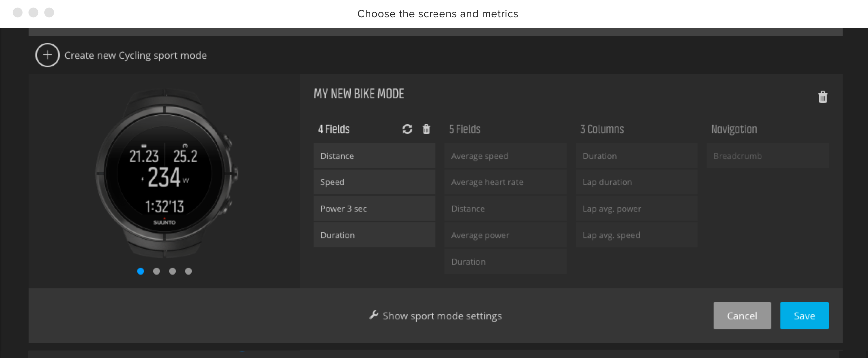Open the Average power field selector
Screen dimensions: 868x358
[506, 235]
